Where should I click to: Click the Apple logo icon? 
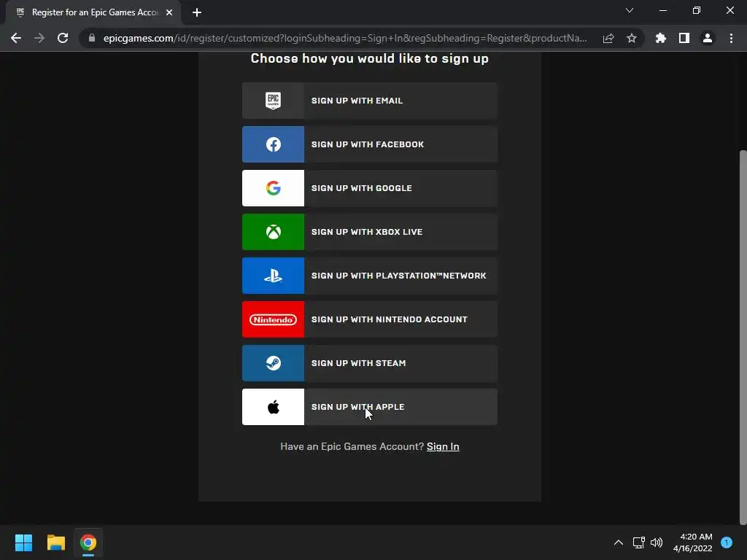pyautogui.click(x=273, y=407)
